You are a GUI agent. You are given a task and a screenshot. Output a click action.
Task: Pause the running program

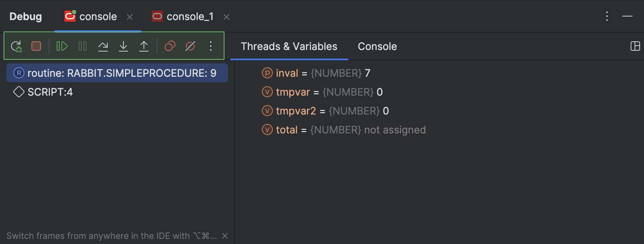click(x=83, y=46)
